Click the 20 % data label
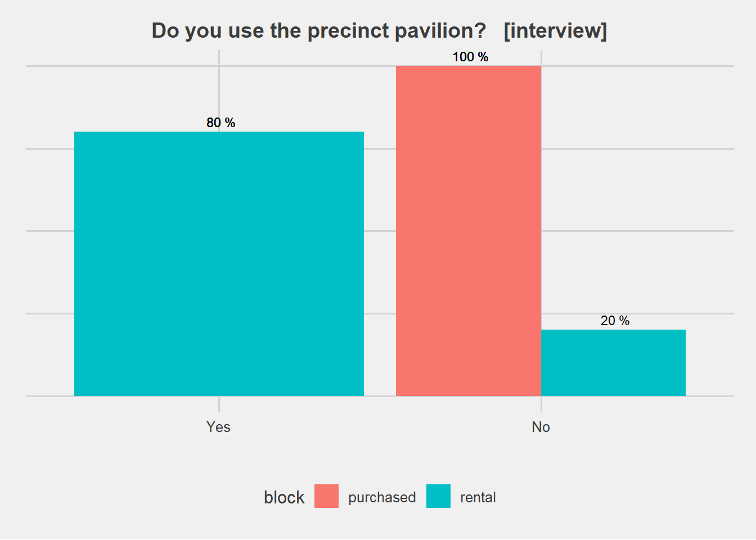The height and width of the screenshot is (540, 756). [615, 321]
